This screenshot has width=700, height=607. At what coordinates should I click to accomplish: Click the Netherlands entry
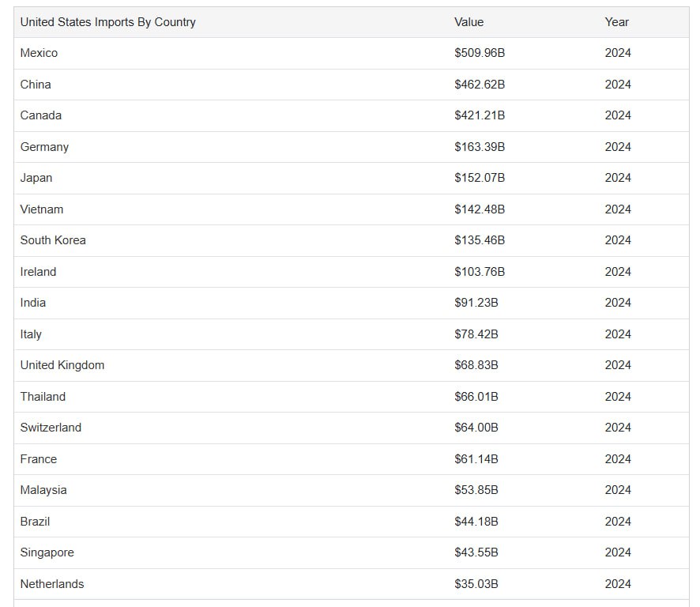pyautogui.click(x=52, y=584)
